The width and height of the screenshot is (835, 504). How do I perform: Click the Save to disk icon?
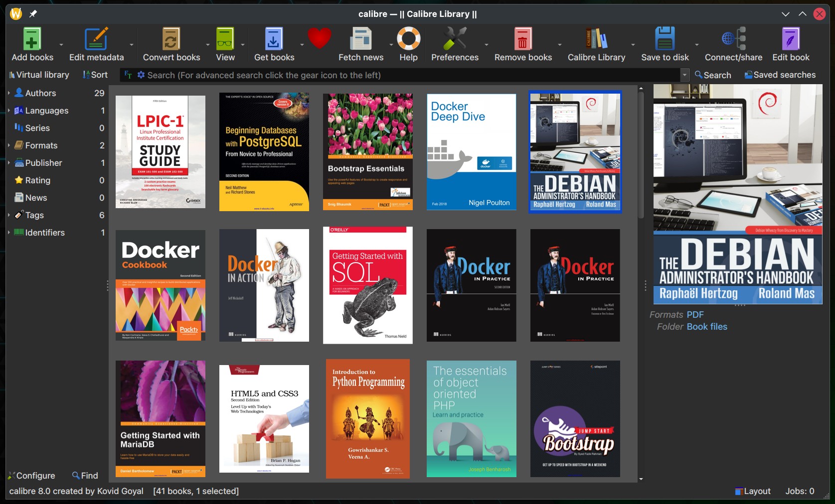[x=665, y=39]
